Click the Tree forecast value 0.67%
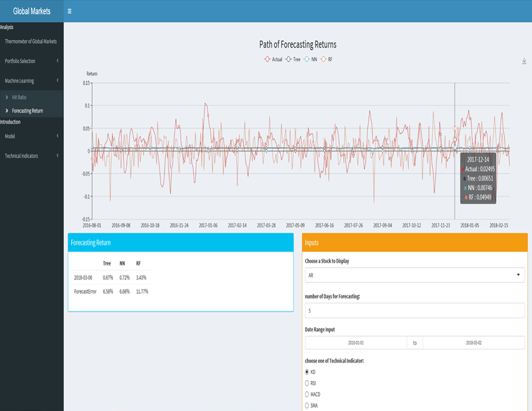The width and height of the screenshot is (532, 411). (108, 278)
